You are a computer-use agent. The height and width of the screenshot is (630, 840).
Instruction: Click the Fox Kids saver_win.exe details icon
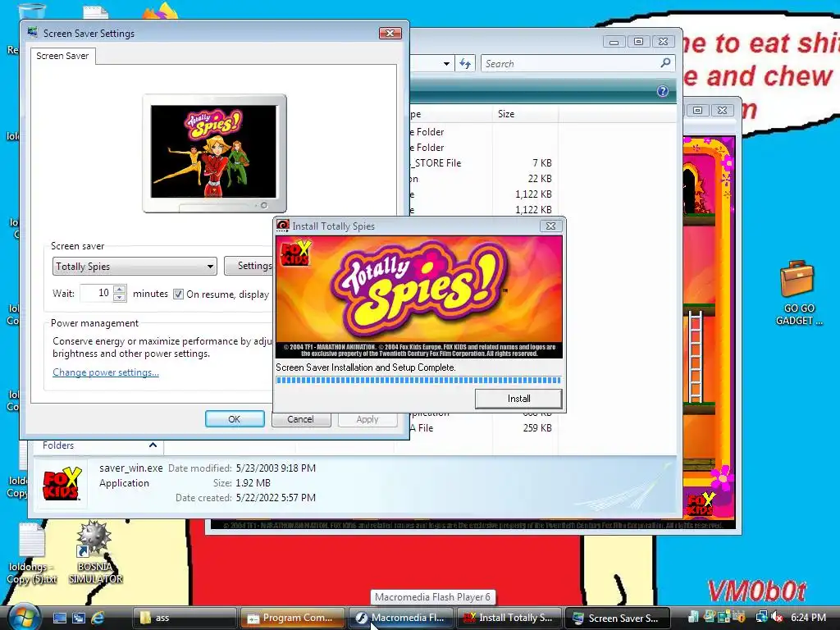tap(62, 484)
